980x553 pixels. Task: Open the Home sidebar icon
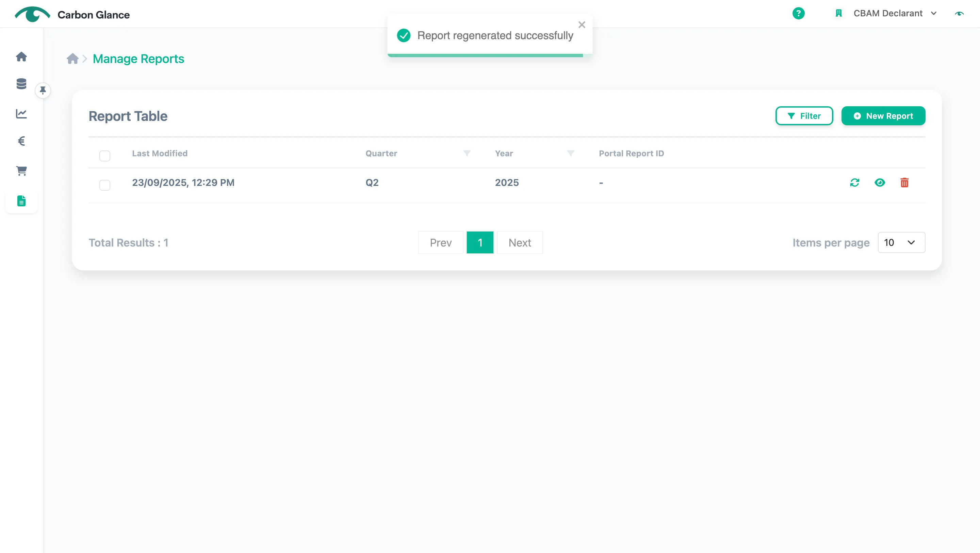tap(21, 56)
